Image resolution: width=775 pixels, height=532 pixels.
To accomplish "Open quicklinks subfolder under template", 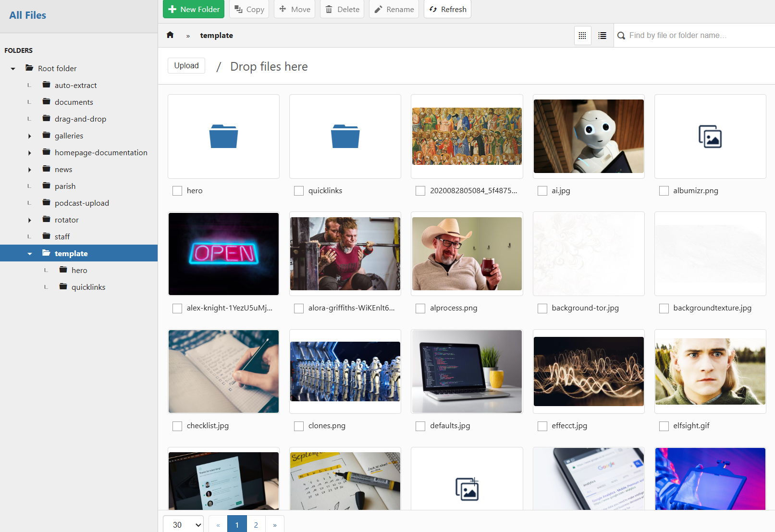I will coord(88,287).
